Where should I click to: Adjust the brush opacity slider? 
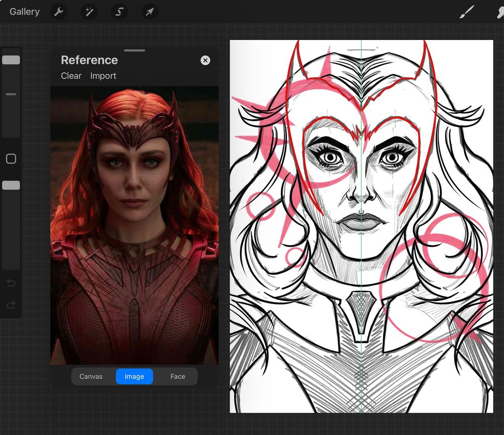[x=11, y=185]
